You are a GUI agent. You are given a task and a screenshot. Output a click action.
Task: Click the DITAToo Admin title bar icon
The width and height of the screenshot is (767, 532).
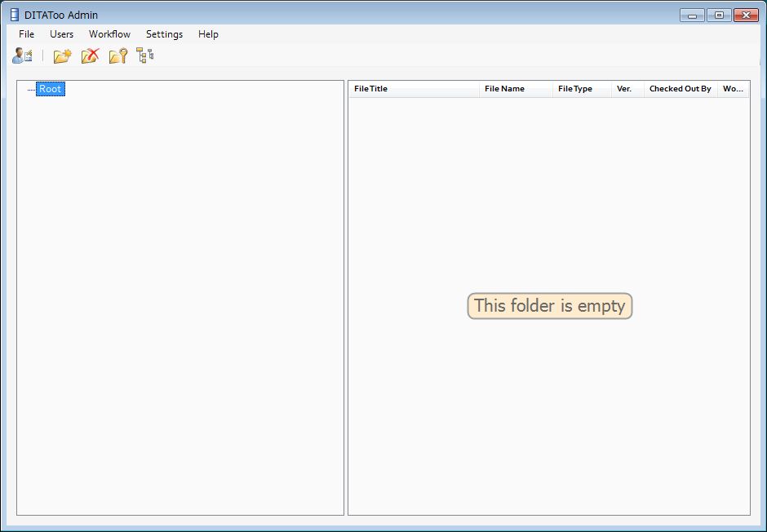[x=15, y=16]
